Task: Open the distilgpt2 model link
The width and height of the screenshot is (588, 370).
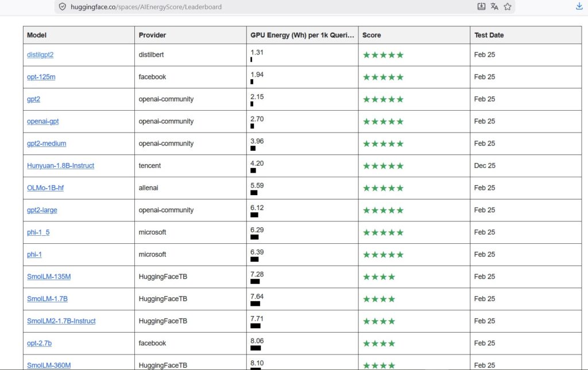Action: tap(40, 54)
